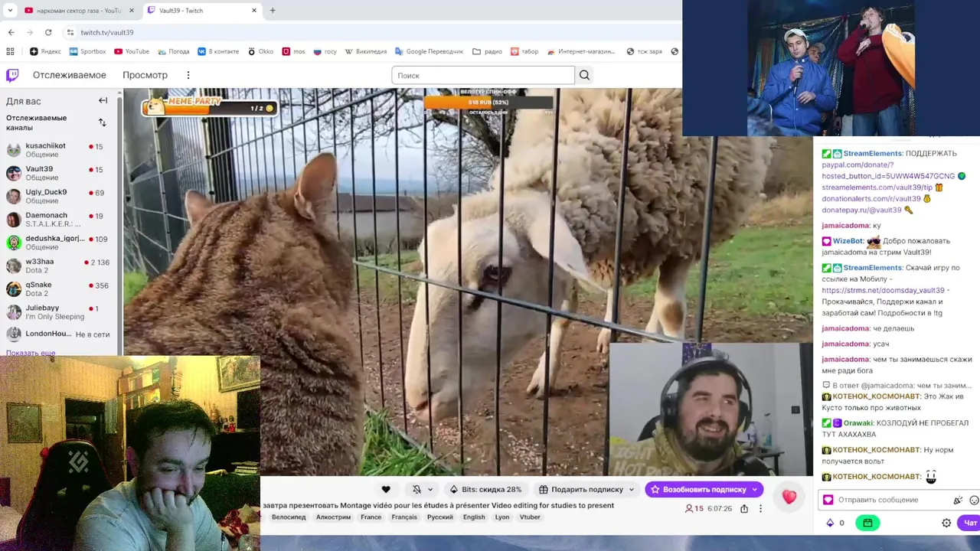The width and height of the screenshot is (980, 551).
Task: Click the purple Чат send button
Action: (970, 523)
